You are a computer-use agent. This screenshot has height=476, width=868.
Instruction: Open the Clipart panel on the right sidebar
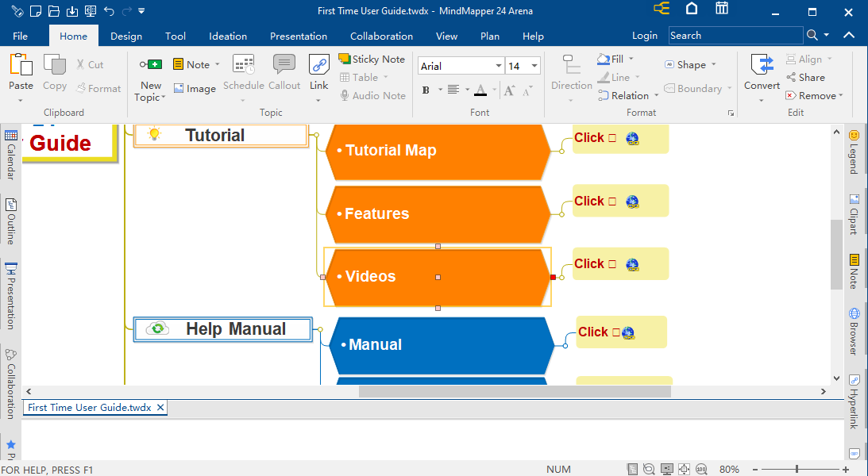854,214
